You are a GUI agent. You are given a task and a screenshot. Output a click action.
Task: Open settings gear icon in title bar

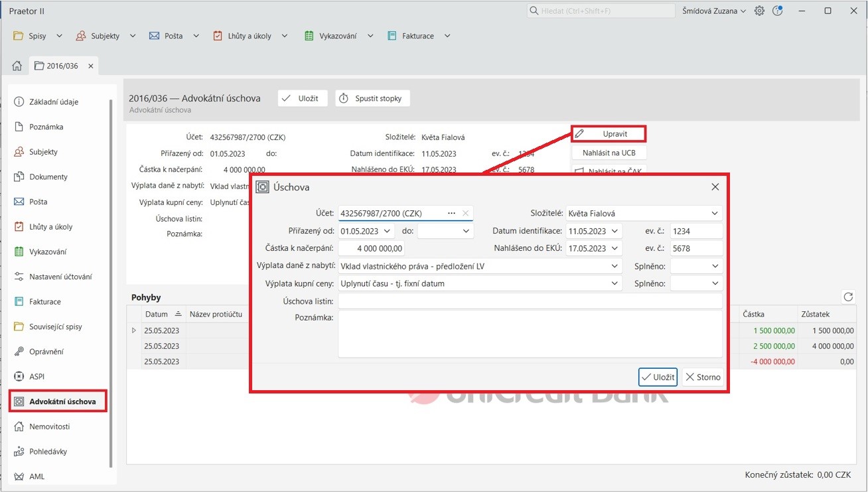pos(759,11)
